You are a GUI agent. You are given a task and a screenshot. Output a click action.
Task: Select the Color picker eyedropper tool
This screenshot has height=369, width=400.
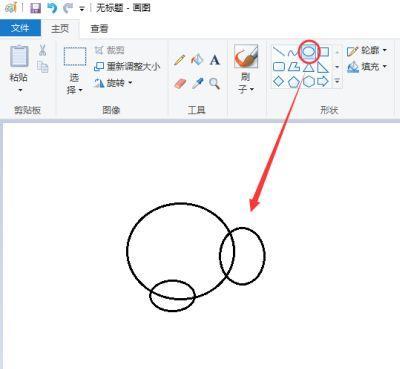pyautogui.click(x=197, y=83)
